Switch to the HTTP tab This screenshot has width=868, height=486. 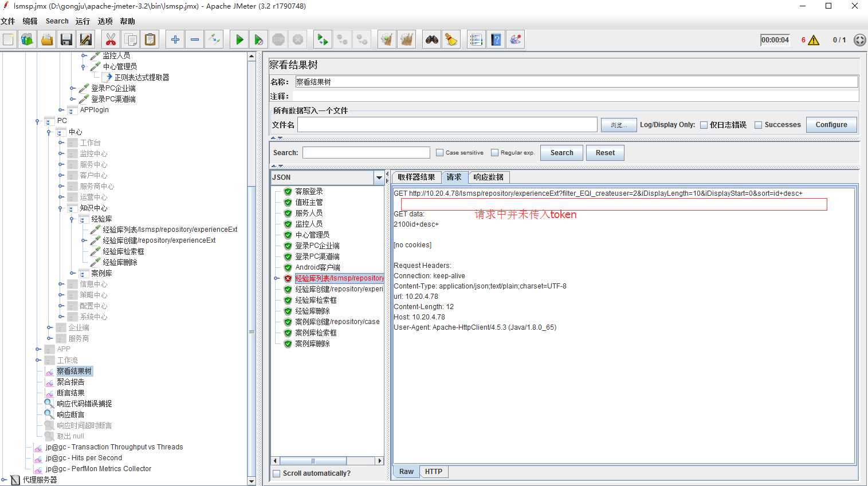point(434,472)
